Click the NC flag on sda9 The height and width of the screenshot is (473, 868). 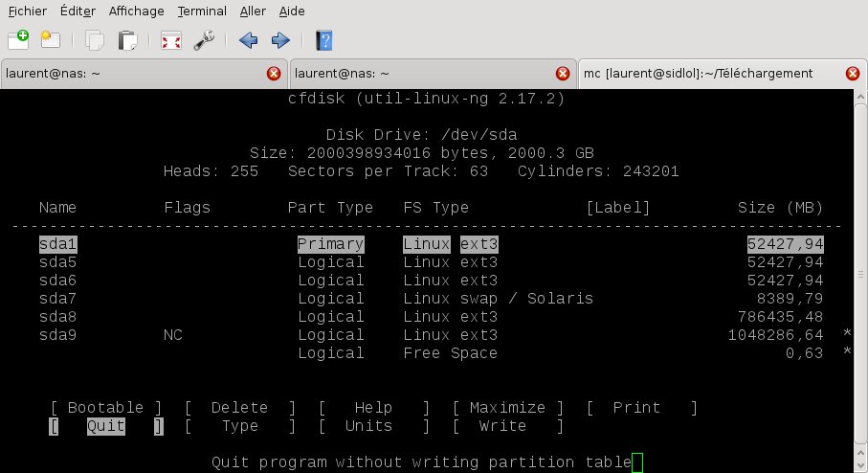[173, 335]
